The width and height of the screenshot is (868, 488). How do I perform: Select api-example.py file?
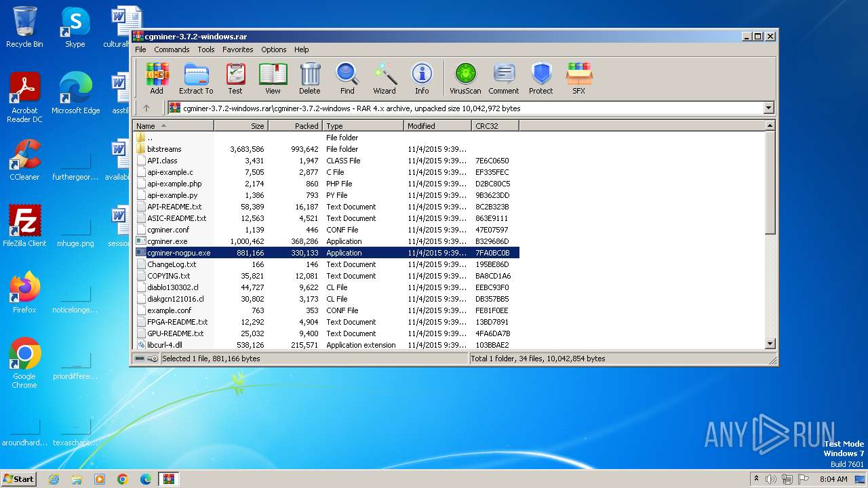326,195
